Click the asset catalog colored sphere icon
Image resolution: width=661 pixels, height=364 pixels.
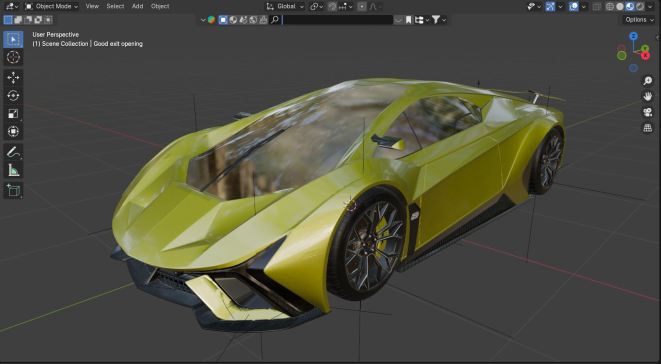coord(211,19)
